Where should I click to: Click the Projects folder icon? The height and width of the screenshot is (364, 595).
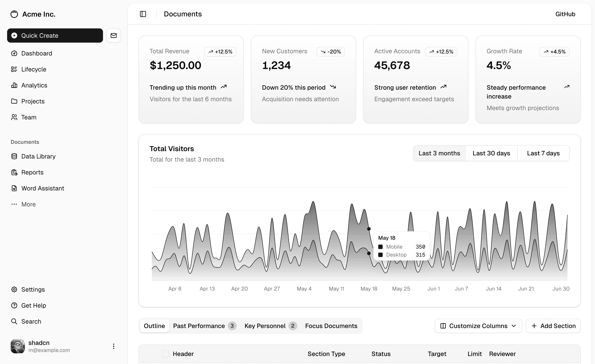click(14, 101)
